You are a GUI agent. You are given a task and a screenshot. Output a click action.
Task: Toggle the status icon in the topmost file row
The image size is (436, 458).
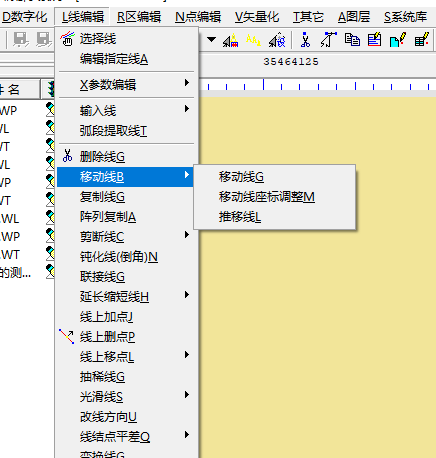[50, 109]
